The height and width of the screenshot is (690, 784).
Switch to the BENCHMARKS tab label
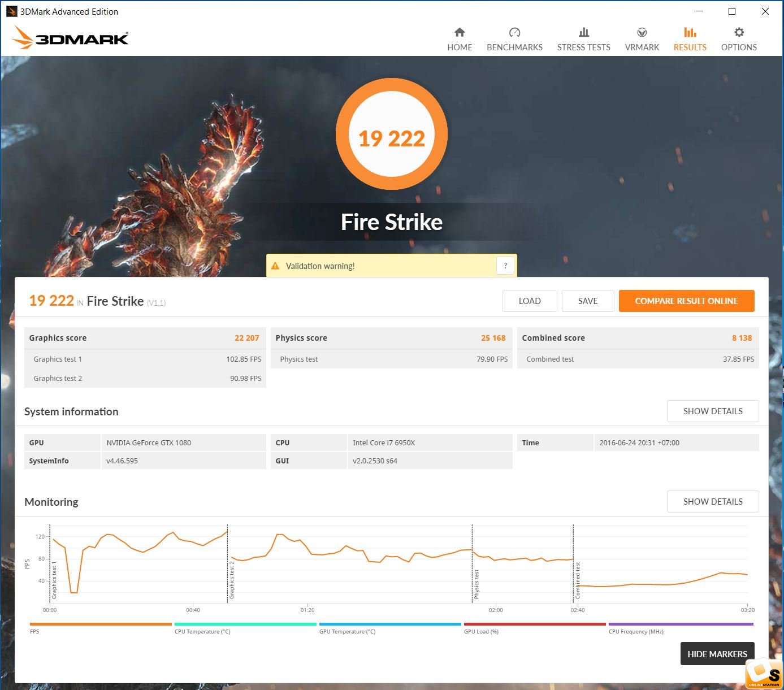click(x=514, y=47)
